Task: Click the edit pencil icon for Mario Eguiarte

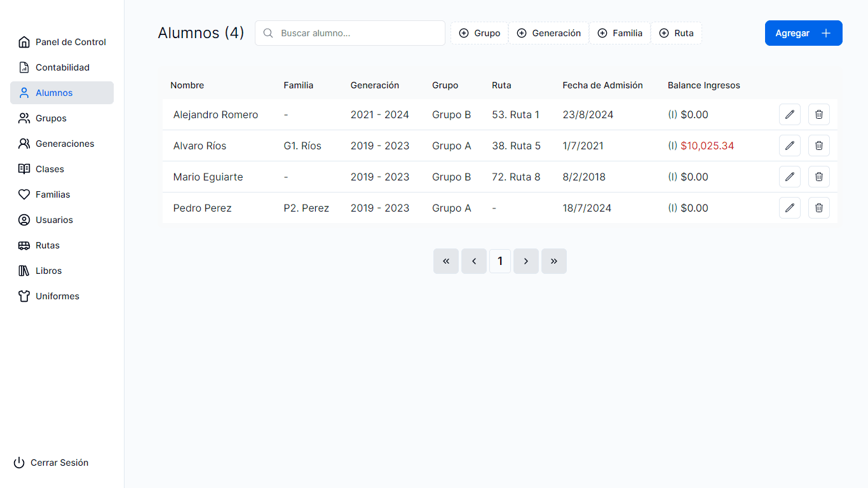Action: coord(789,177)
